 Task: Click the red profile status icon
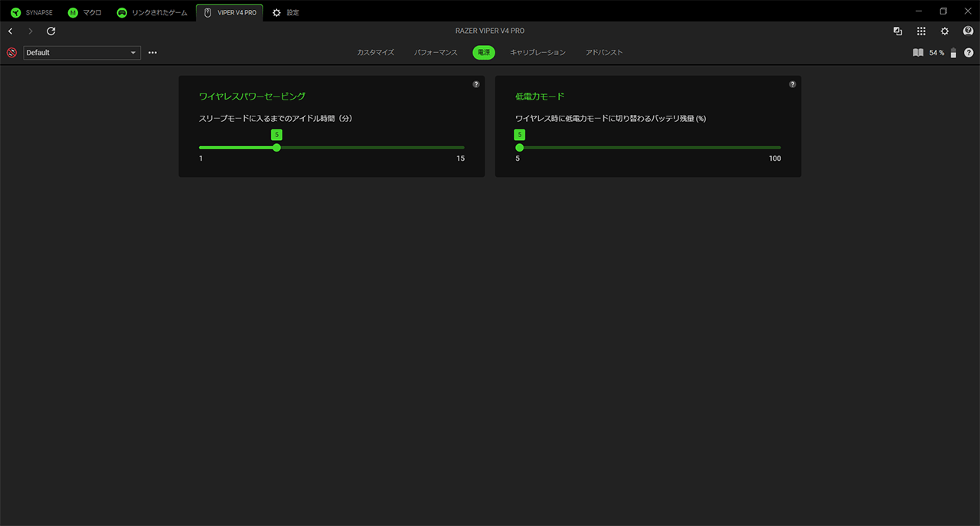click(11, 53)
